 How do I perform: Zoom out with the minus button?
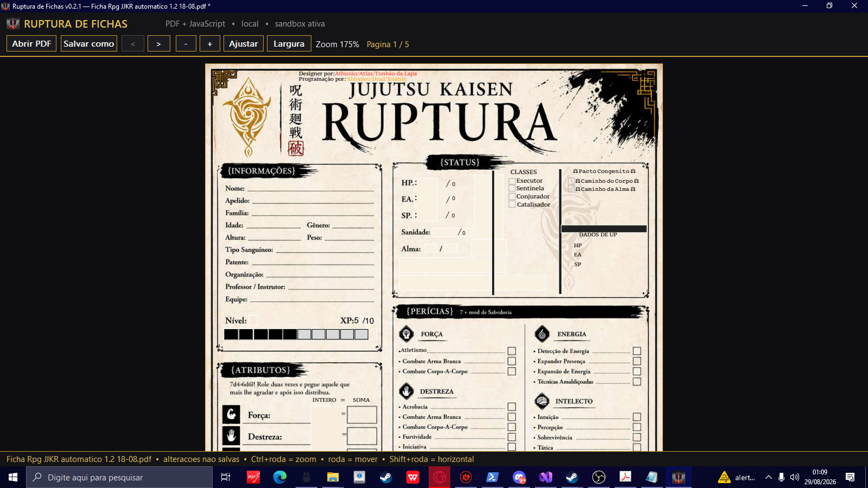click(186, 43)
